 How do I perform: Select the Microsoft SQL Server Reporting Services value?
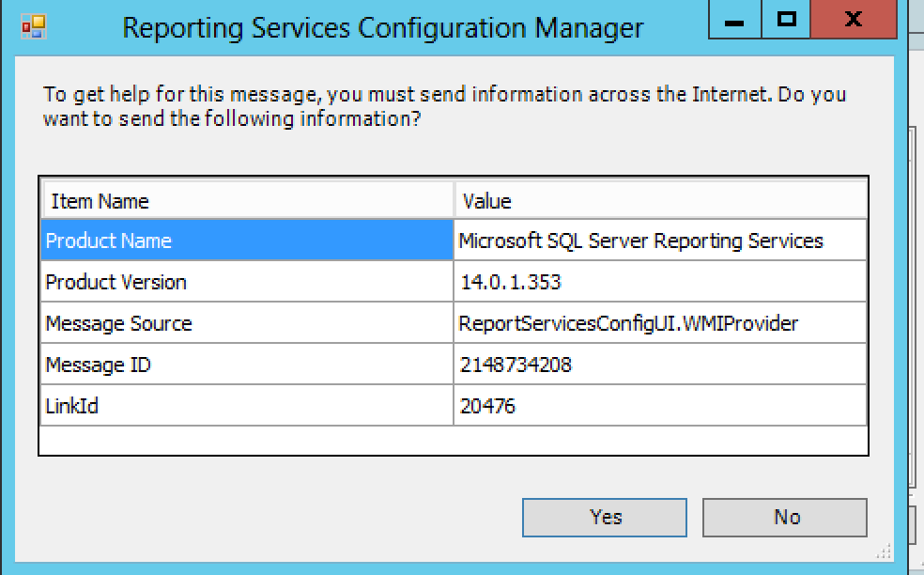click(660, 240)
